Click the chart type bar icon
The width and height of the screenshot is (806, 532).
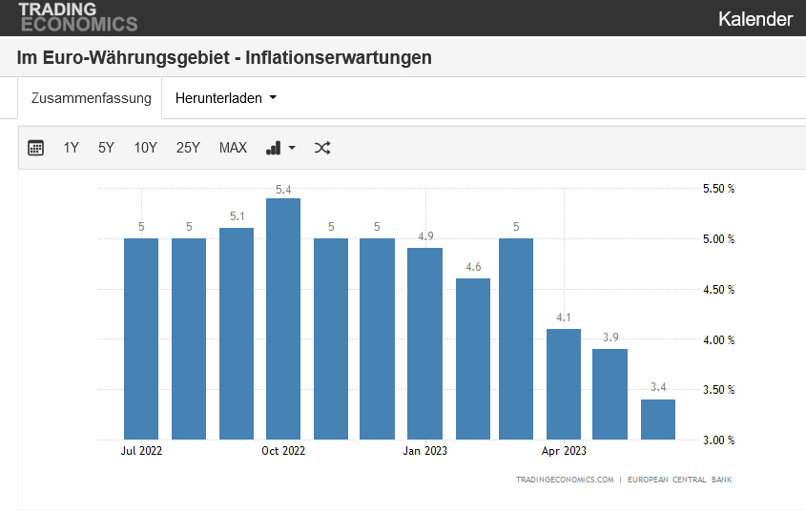[274, 148]
